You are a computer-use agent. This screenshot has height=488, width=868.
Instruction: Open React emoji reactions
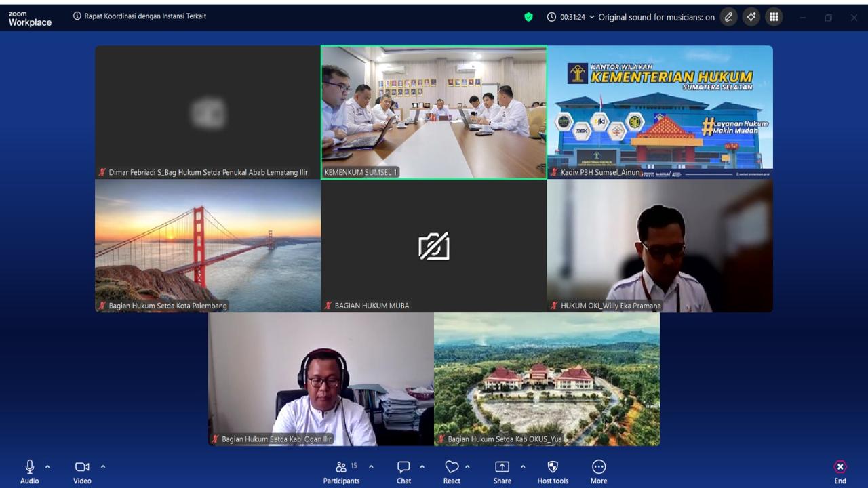pyautogui.click(x=452, y=472)
